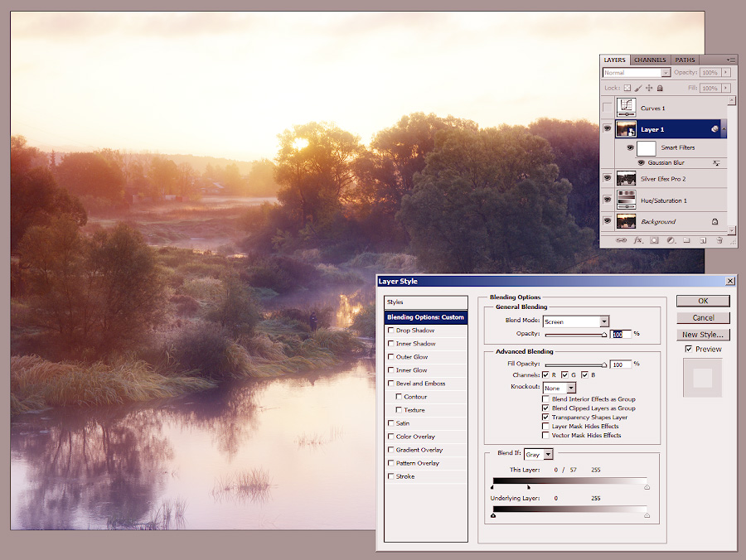Switch to the Paths tab
746x560 pixels.
click(685, 60)
